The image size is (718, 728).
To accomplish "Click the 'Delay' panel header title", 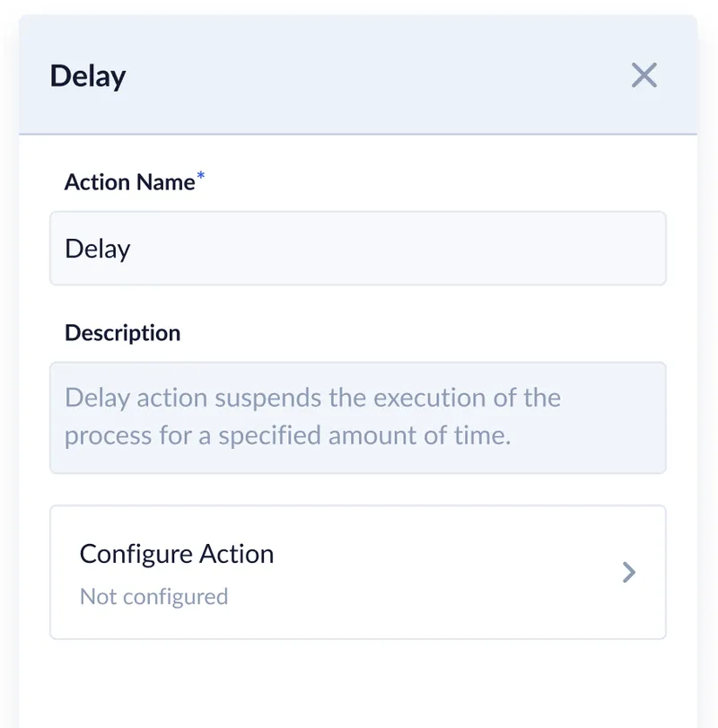I will (x=88, y=76).
